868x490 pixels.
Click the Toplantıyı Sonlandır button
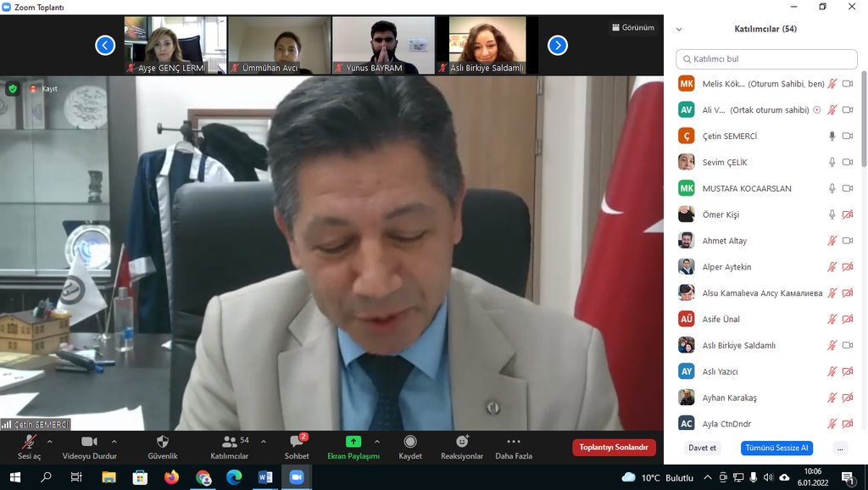pos(614,448)
